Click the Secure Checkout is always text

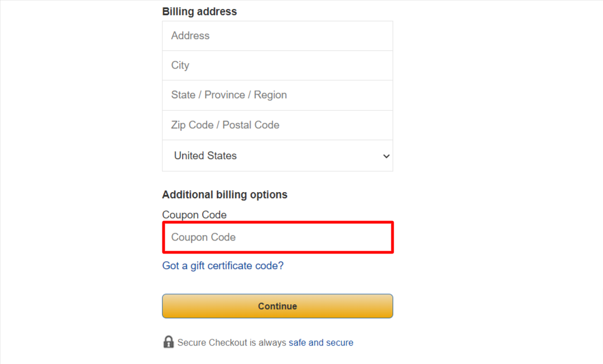tap(232, 342)
